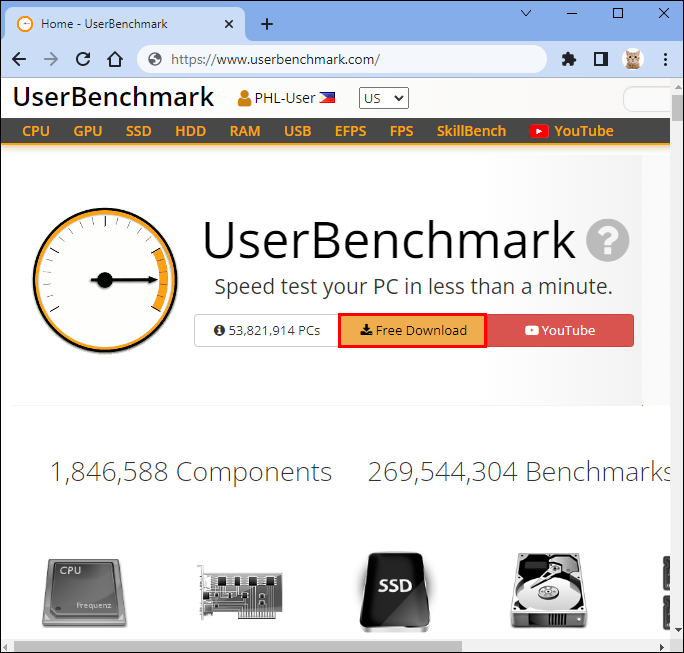684x653 pixels.
Task: Click the red YouTube button
Action: pos(560,330)
